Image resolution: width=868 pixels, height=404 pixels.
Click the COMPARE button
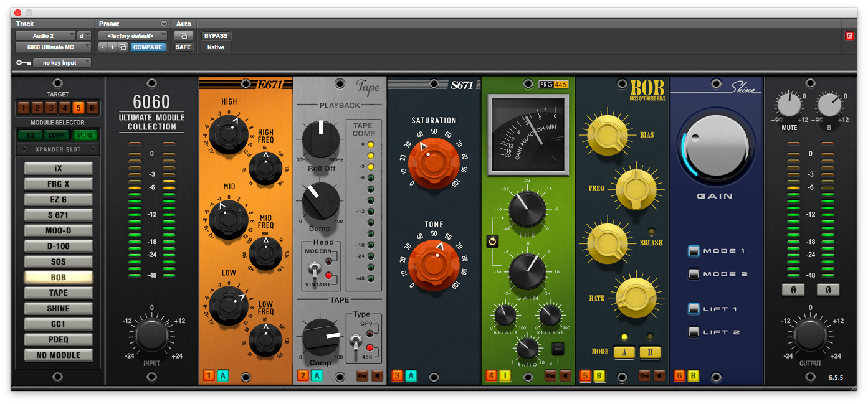(x=148, y=47)
